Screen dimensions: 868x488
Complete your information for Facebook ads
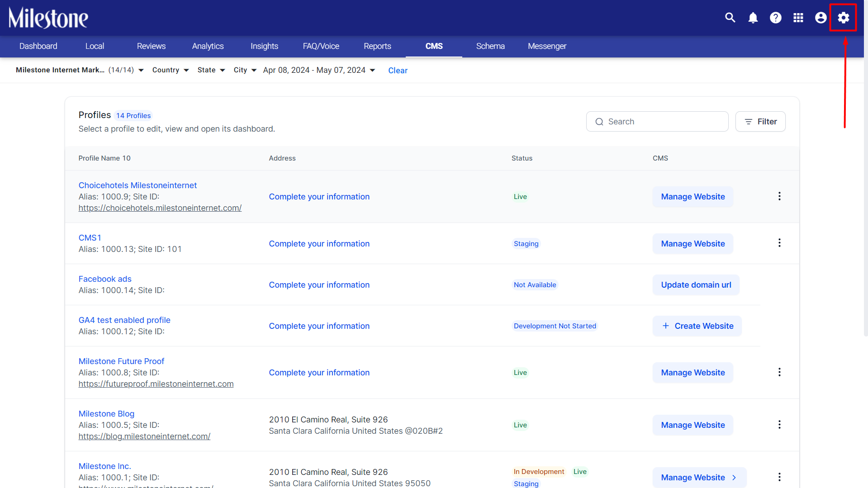[x=319, y=285]
